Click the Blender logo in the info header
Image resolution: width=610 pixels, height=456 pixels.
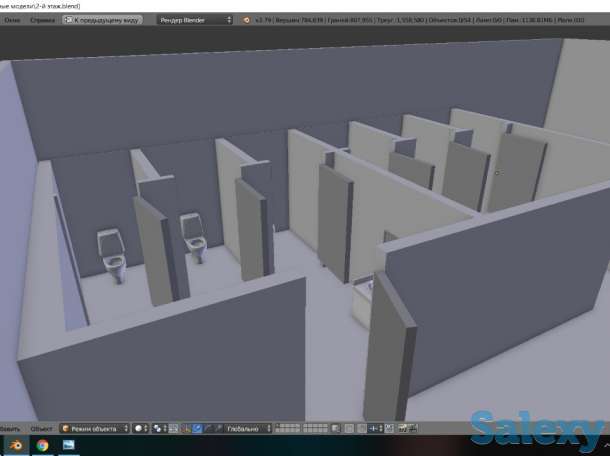246,19
